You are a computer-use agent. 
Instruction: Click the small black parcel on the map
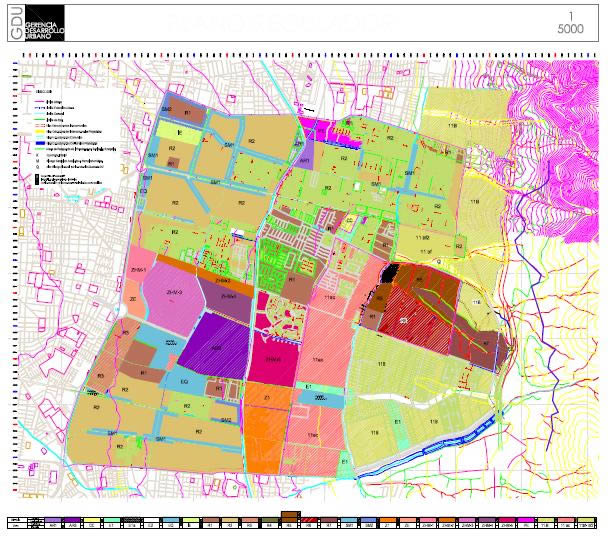(390, 272)
